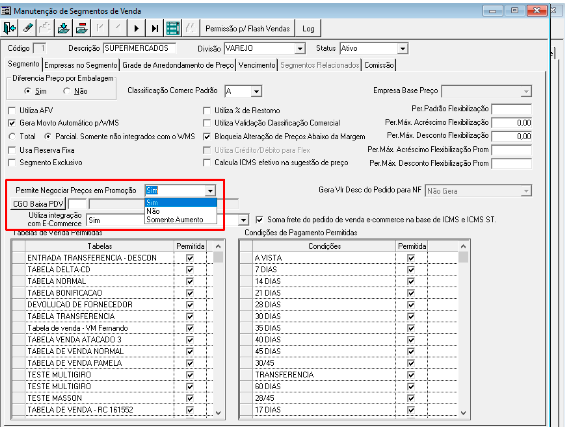Toggle Permitida for TABELA NORMAL
The height and width of the screenshot is (431, 565).
190,281
